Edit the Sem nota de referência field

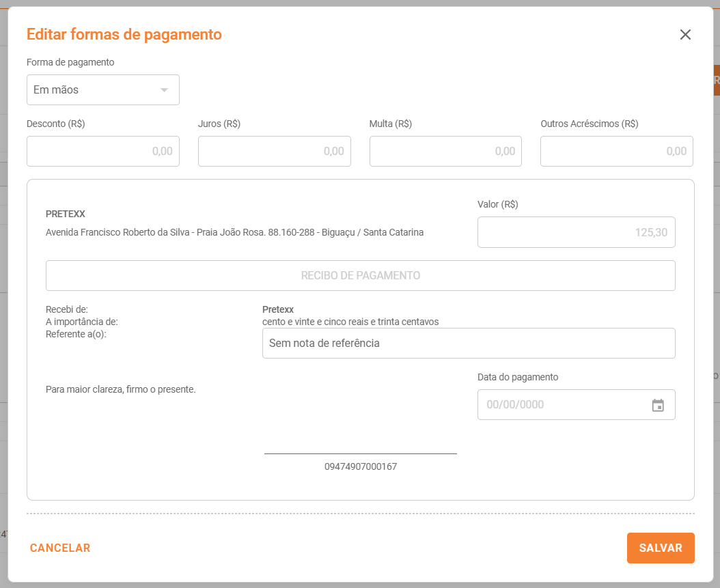(468, 343)
